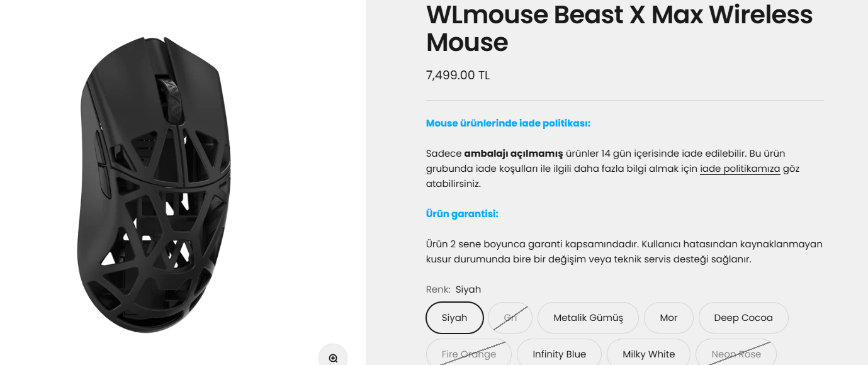The image size is (868, 365).
Task: Click the 'Ürün garantisi' heading
Action: (x=462, y=214)
